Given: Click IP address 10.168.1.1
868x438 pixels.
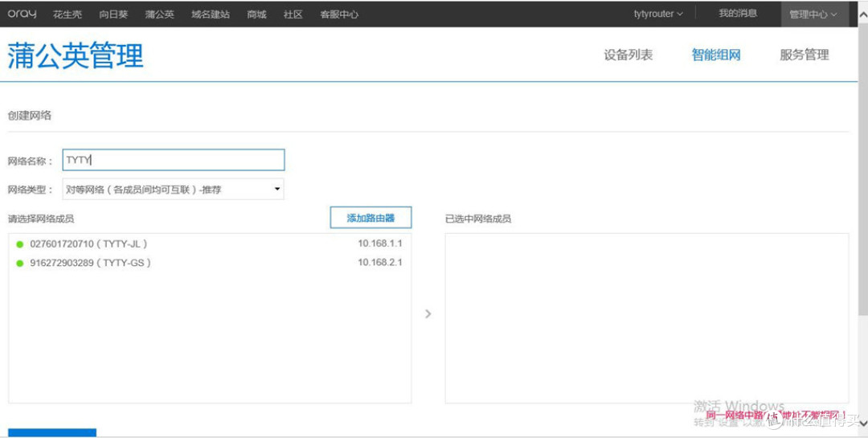Looking at the screenshot, I should tap(379, 243).
